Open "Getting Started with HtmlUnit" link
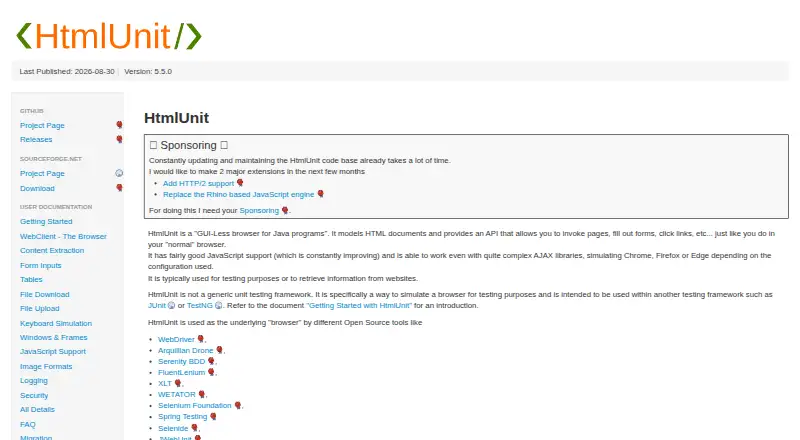 pyautogui.click(x=359, y=305)
